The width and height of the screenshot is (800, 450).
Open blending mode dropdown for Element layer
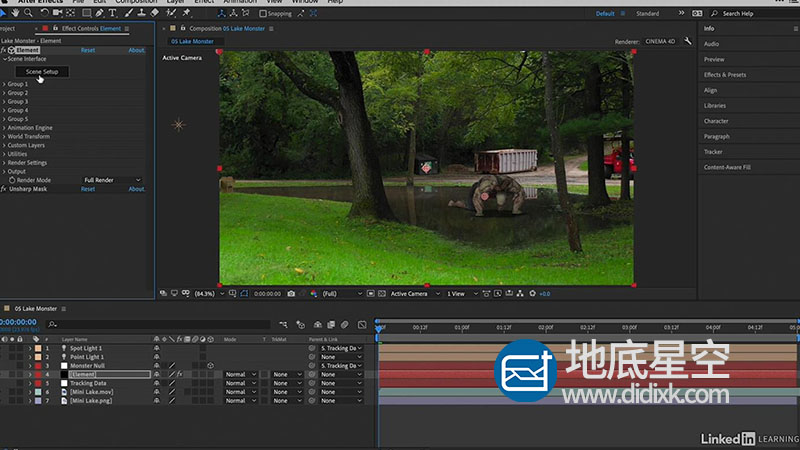click(x=240, y=374)
